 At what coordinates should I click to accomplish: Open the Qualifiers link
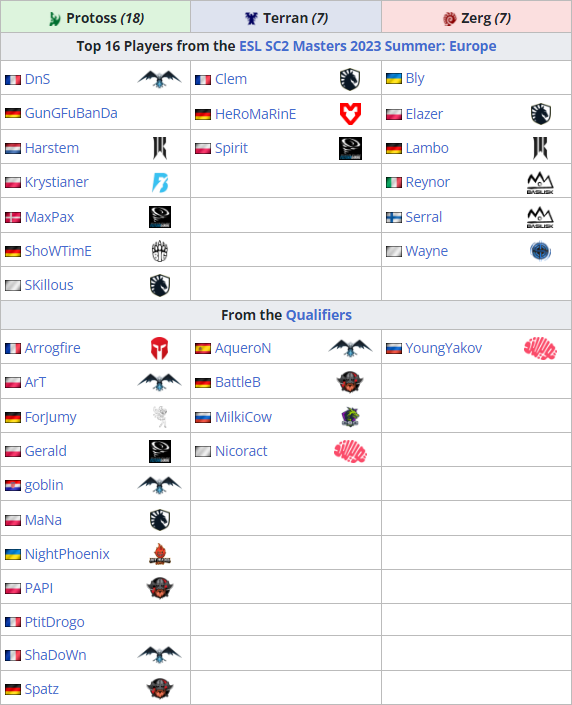tap(318, 315)
